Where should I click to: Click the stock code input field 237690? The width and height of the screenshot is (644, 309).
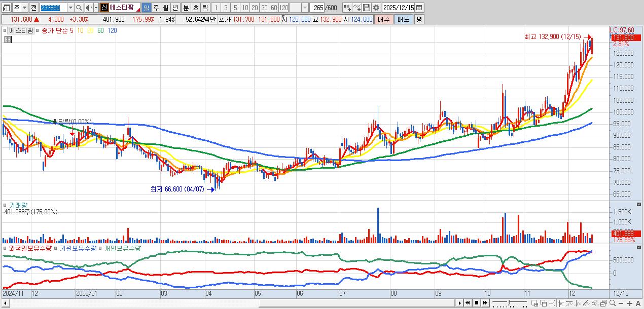[53, 8]
